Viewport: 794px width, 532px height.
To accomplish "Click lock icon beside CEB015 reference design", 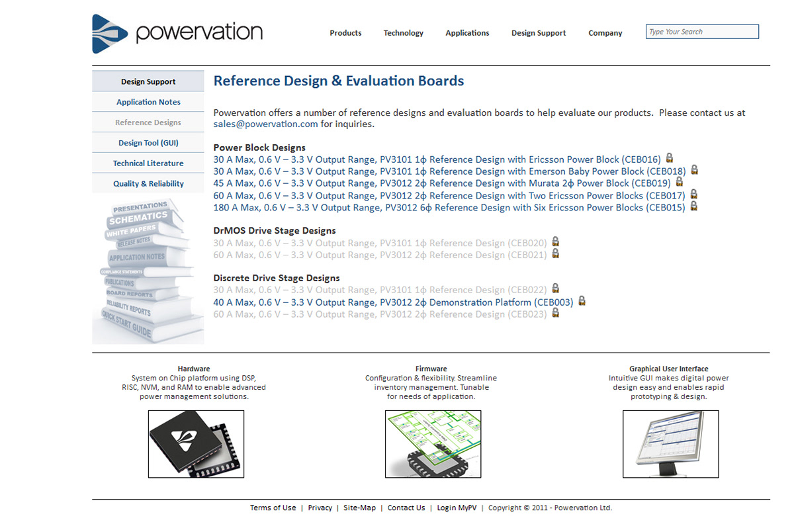I will [x=693, y=206].
